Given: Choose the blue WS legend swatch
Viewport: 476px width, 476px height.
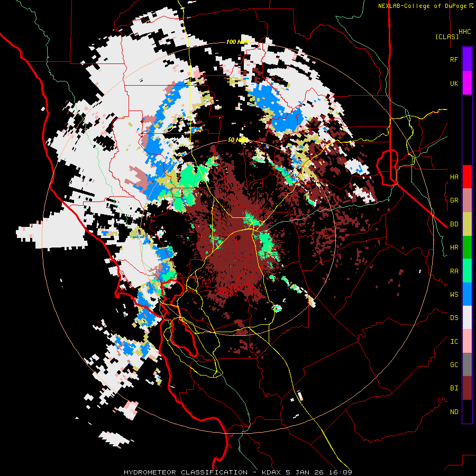Looking at the screenshot, I should (x=467, y=294).
